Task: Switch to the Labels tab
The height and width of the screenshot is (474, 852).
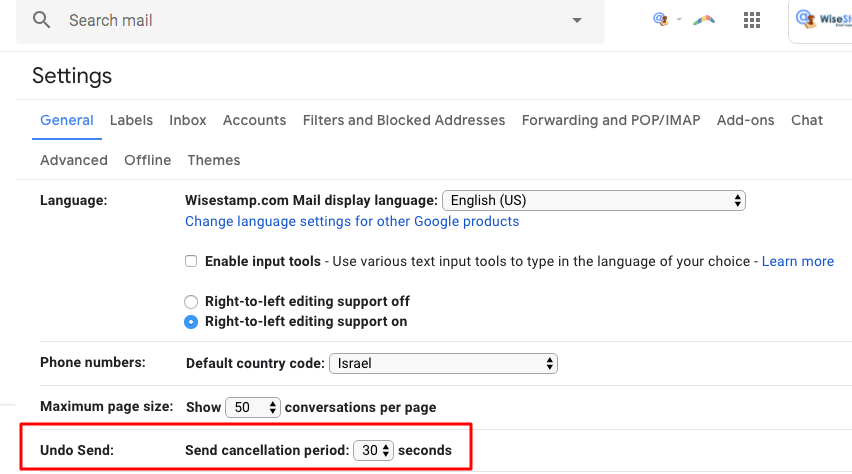Action: pos(131,120)
